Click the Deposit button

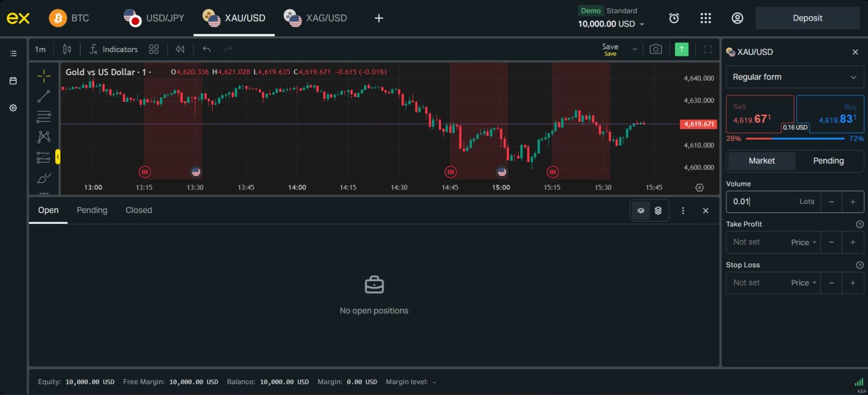[807, 18]
